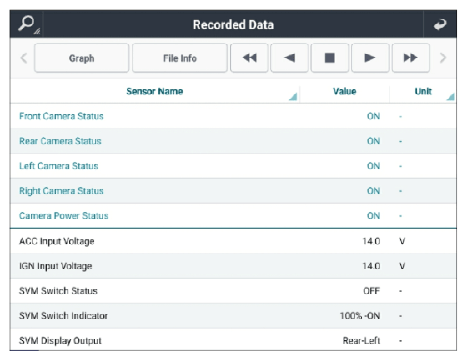The height and width of the screenshot is (360, 467).
Task: Click the back return arrow icon
Action: [440, 24]
